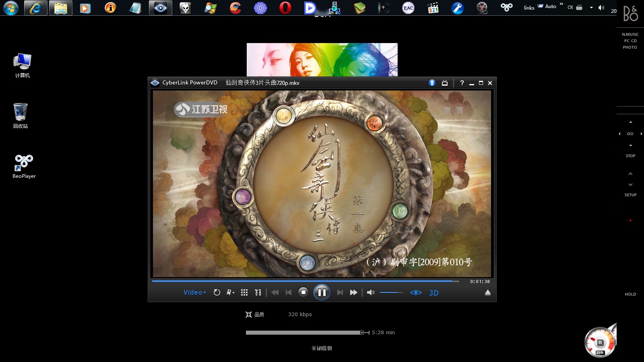Click the GO button in BeoPlayer
The width and height of the screenshot is (644, 362).
pyautogui.click(x=630, y=134)
